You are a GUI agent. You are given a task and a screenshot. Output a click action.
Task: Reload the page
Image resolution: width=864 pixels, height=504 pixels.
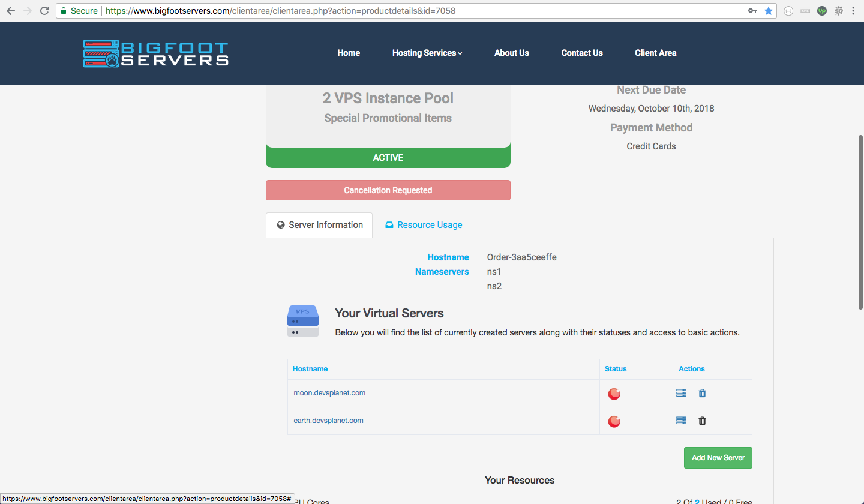pos(44,11)
